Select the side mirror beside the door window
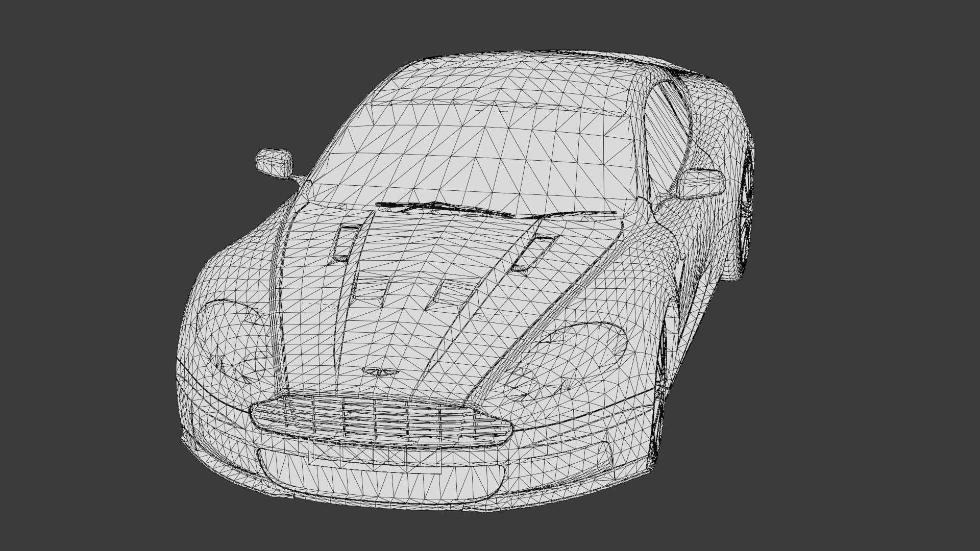 [700, 184]
